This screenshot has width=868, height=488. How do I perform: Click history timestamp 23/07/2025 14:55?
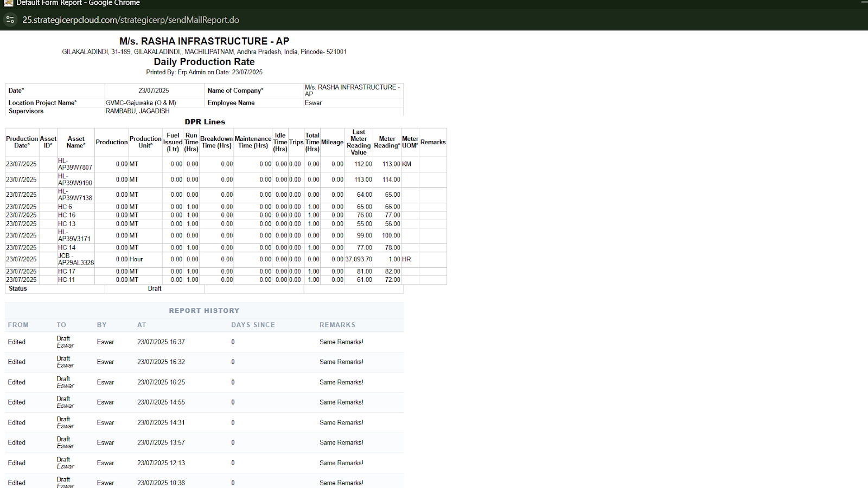point(161,402)
